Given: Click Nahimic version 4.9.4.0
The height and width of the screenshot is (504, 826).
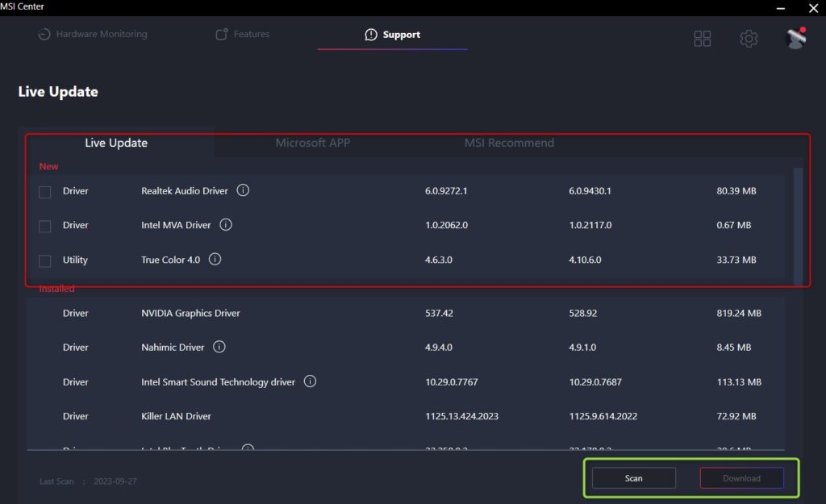Looking at the screenshot, I should 438,347.
